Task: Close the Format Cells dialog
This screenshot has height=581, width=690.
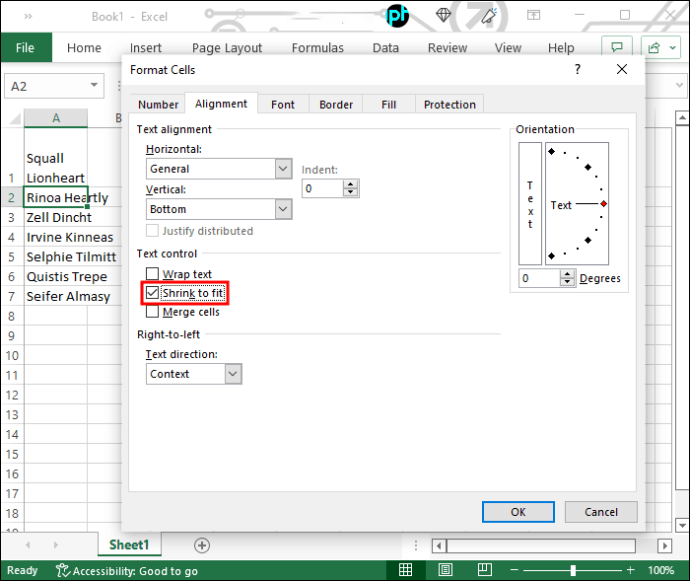Action: tap(622, 69)
